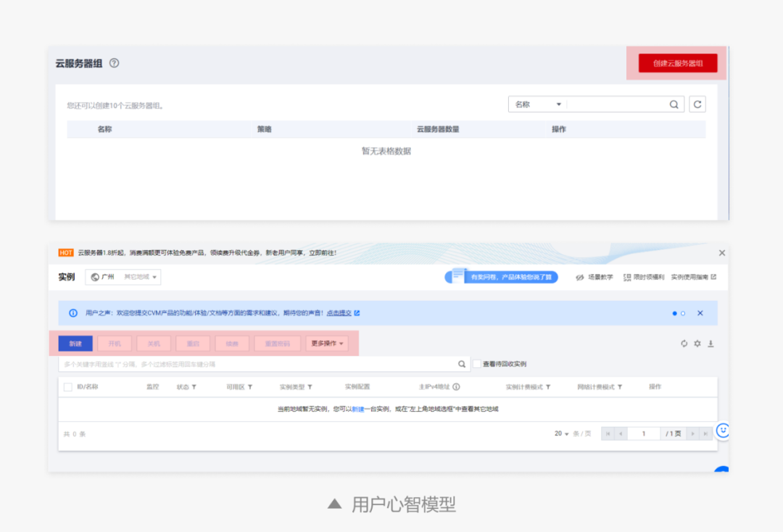Click external-link icon after 点击提交
783x532 pixels.
point(357,313)
